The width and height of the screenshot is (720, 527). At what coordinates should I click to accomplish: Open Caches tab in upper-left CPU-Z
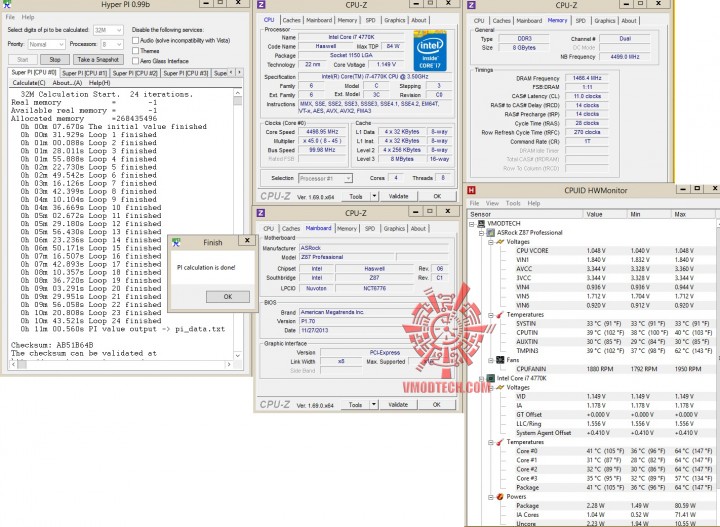(x=292, y=20)
